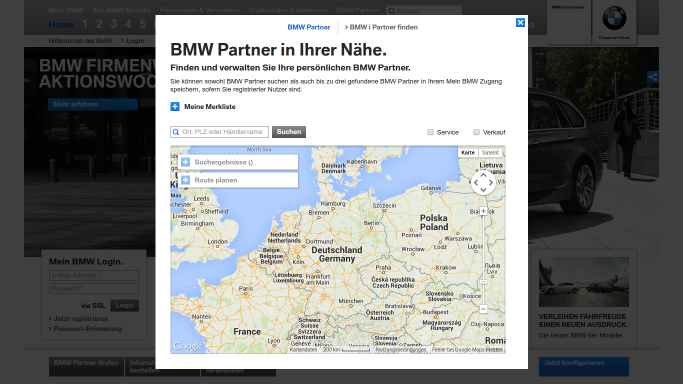This screenshot has width=683, height=384.
Task: Switch map to Satellit view
Action: point(490,153)
